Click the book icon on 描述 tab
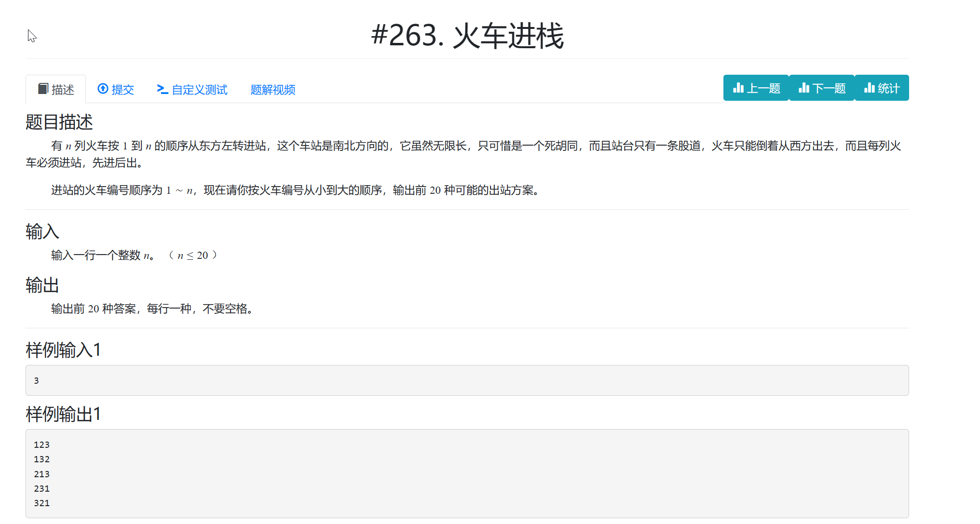Viewport: 980px width, 524px height. [43, 89]
